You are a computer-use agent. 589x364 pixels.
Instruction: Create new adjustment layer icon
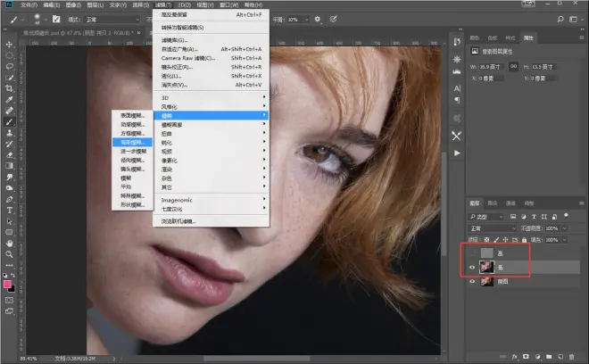pos(537,357)
